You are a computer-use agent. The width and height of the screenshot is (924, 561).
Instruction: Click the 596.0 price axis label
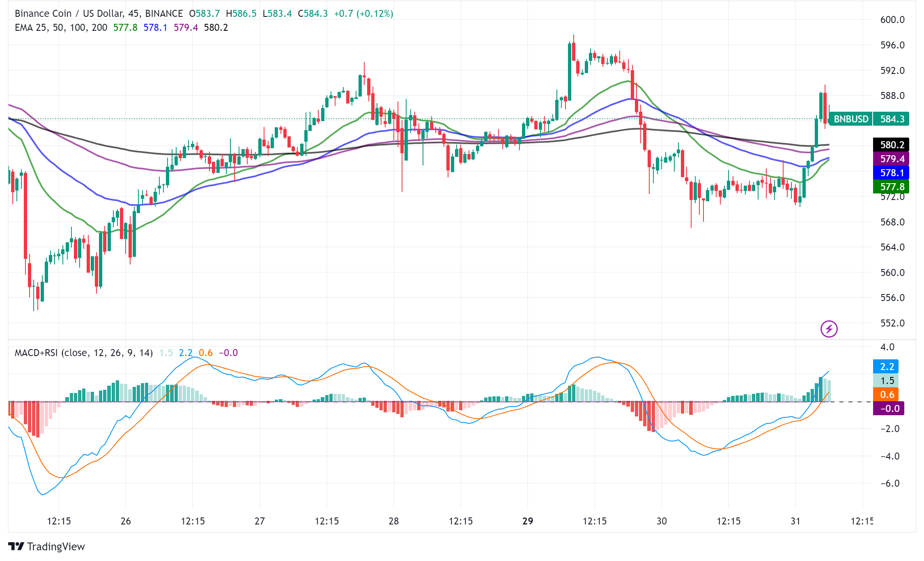pyautogui.click(x=892, y=45)
